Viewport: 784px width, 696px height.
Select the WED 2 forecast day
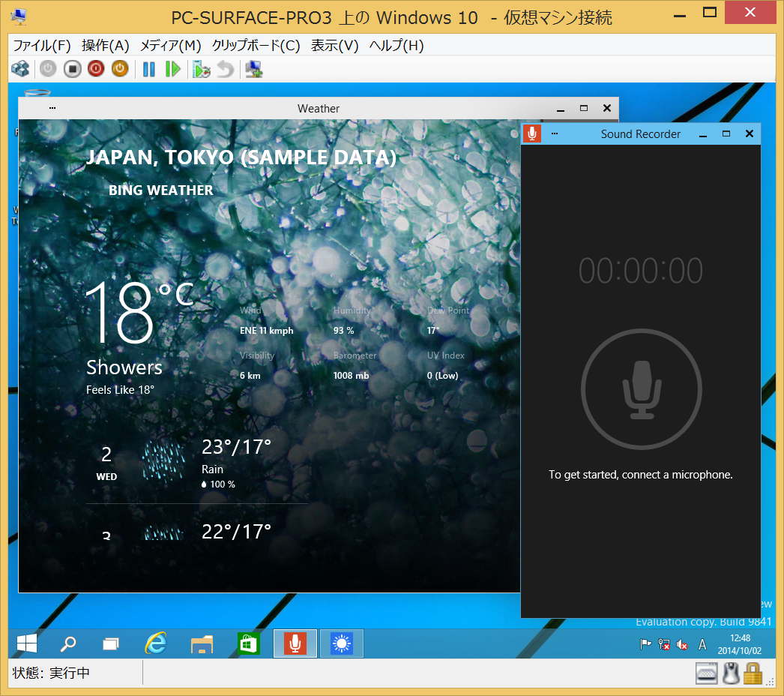(x=106, y=463)
